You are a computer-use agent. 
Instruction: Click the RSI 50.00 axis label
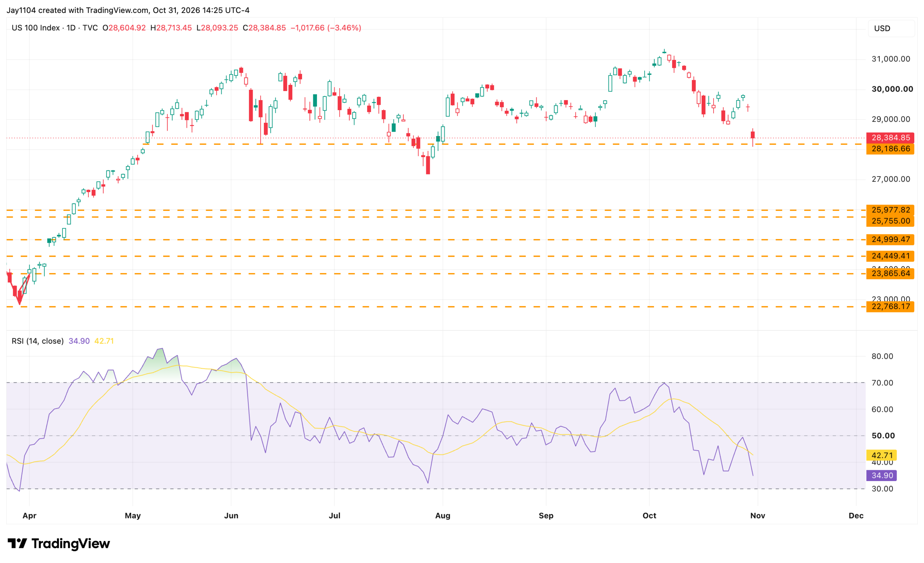883,436
